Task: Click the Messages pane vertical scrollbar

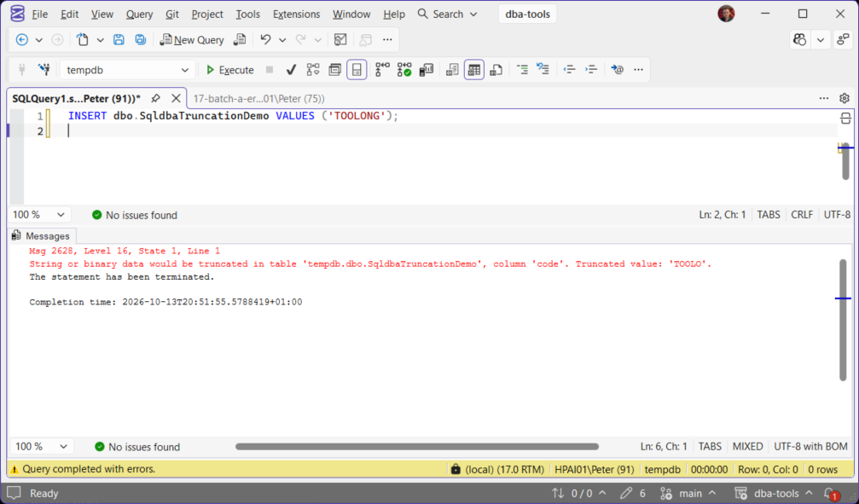Action: [843, 320]
